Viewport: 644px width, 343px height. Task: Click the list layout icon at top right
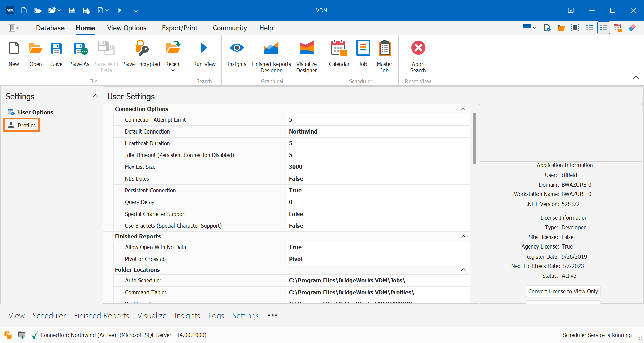[x=575, y=28]
